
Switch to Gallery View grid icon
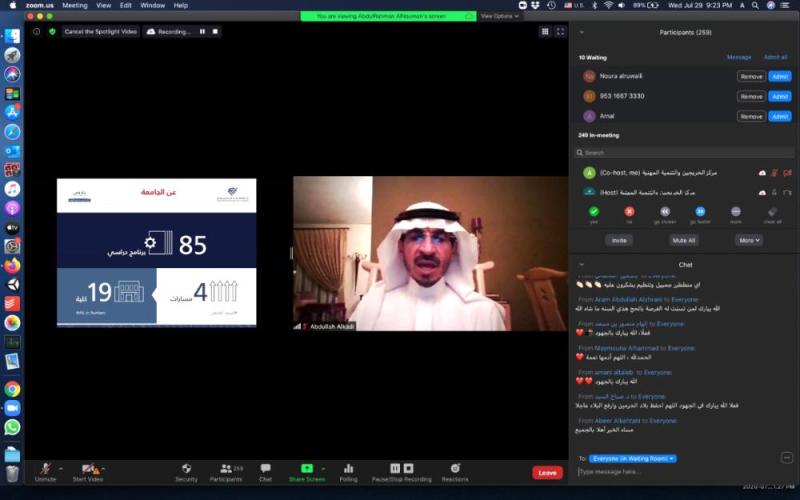click(545, 32)
